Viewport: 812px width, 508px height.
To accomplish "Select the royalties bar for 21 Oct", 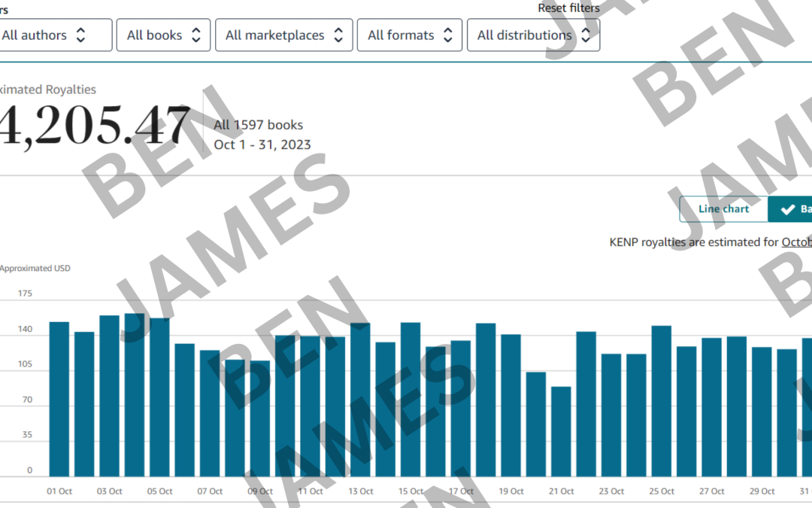I will tap(561, 429).
